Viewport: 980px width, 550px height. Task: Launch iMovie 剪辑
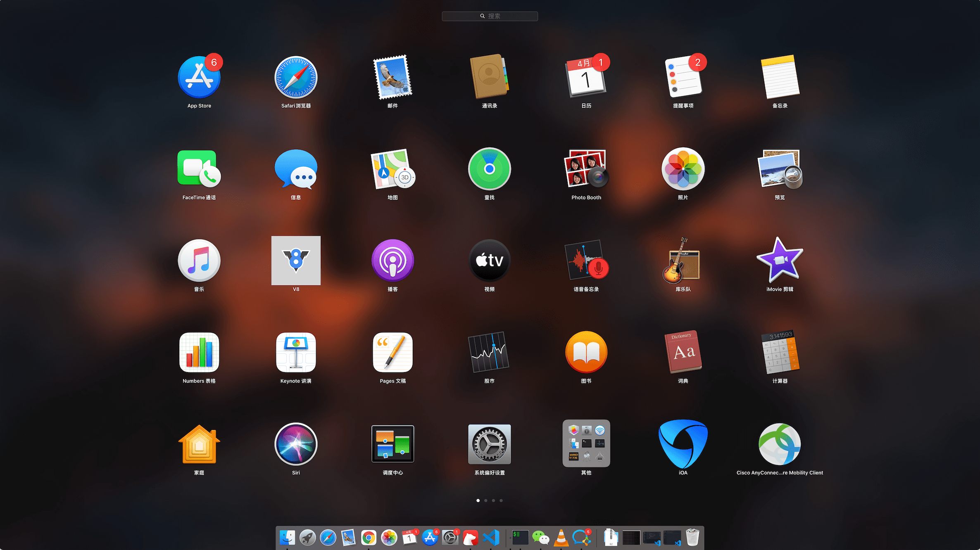pyautogui.click(x=780, y=261)
